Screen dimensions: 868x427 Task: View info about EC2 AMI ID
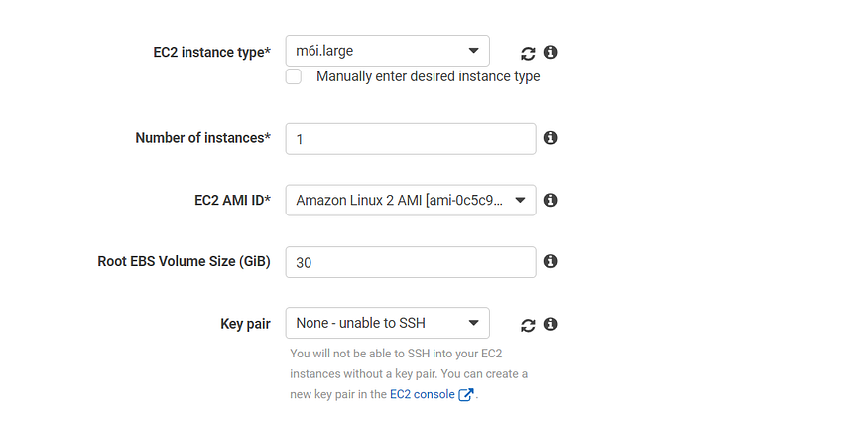[x=551, y=200]
